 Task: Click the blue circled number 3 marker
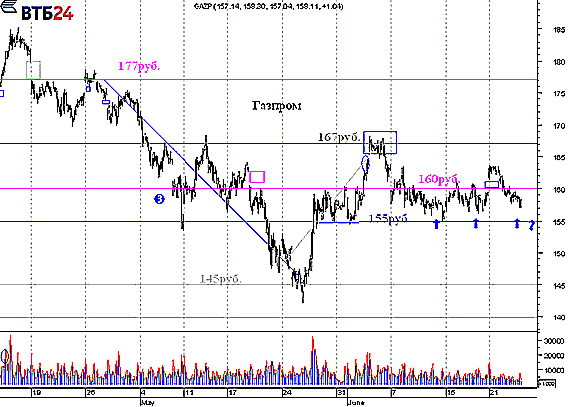159,199
